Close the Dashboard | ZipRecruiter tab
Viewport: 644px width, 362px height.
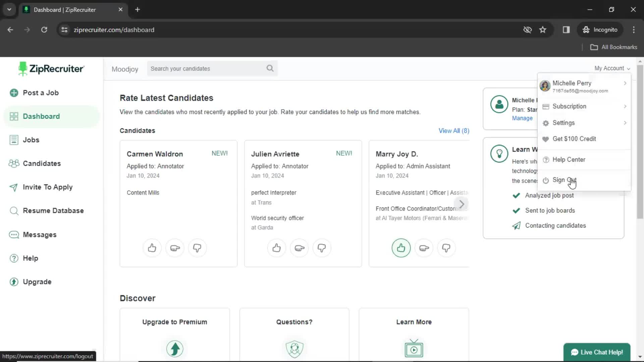(x=120, y=9)
